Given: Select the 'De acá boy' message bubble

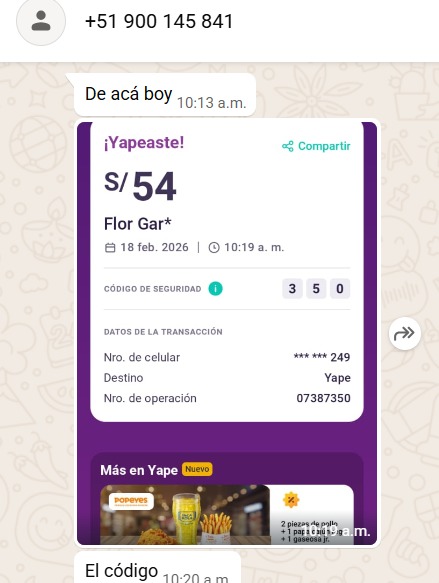Looking at the screenshot, I should click(165, 95).
